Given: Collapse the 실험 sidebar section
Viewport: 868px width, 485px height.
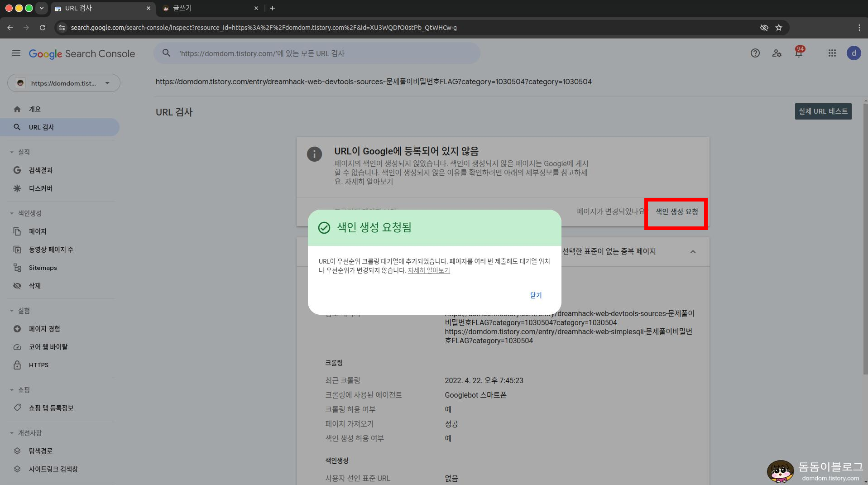Looking at the screenshot, I should point(19,311).
